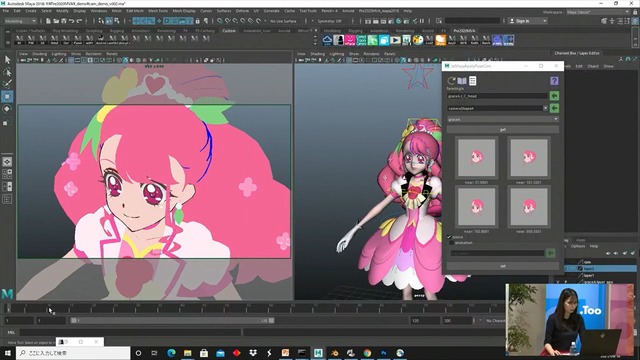Click green arrow beside the head object field
Screen dimensions: 640x360
click(554, 96)
